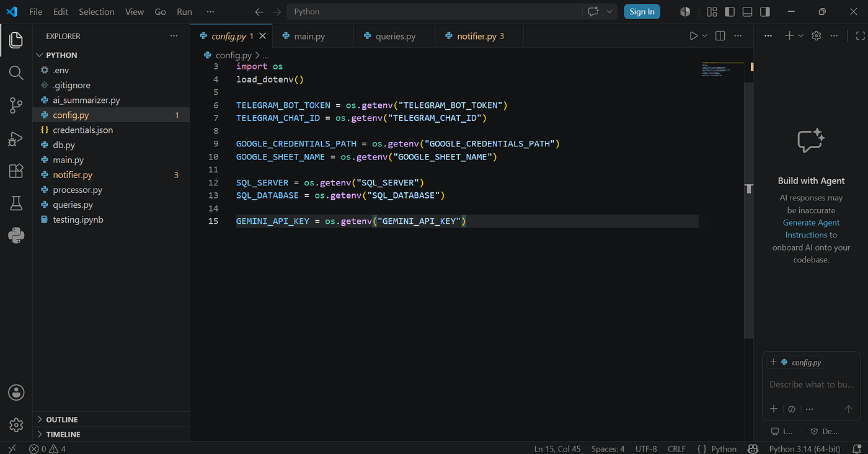Open the Testing flask view
Viewport: 868px width, 454px height.
(16, 203)
